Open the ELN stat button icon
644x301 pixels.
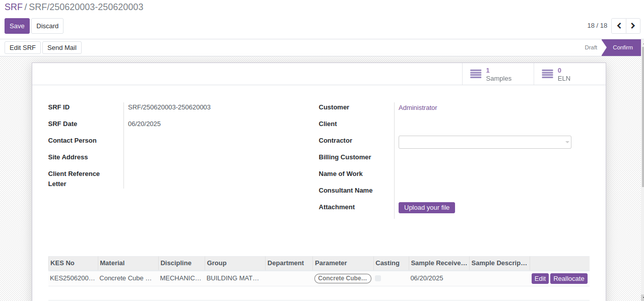pyautogui.click(x=547, y=74)
